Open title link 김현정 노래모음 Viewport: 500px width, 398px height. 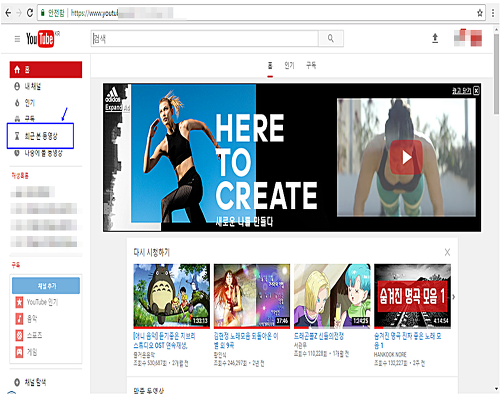tap(246, 340)
